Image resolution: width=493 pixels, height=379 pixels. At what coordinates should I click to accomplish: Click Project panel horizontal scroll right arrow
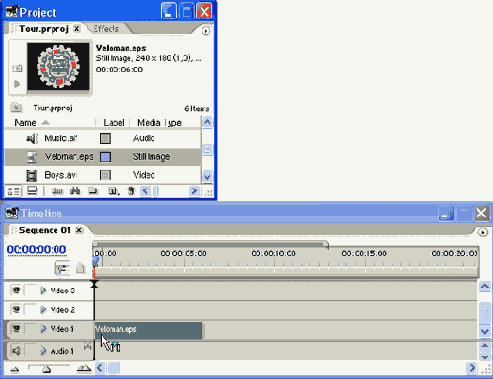(194, 191)
